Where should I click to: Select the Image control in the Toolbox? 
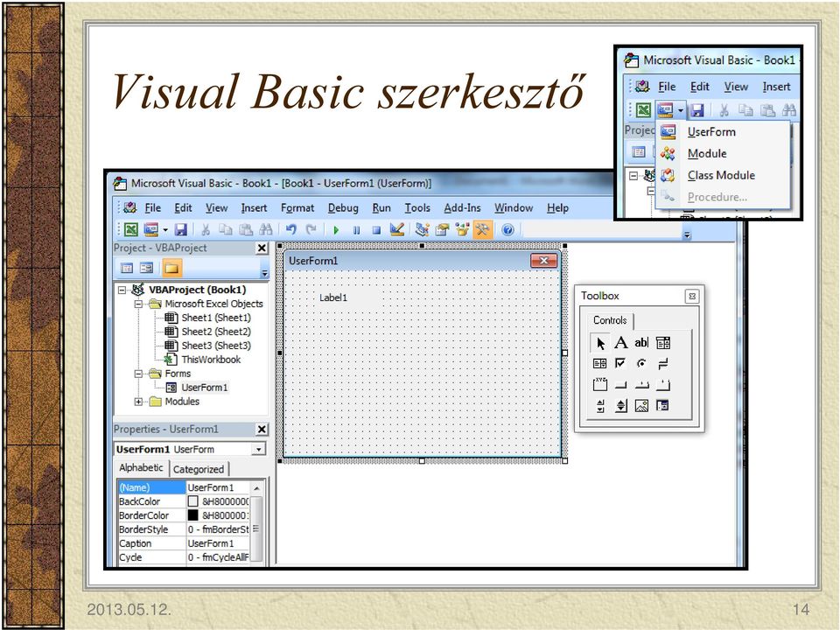641,405
